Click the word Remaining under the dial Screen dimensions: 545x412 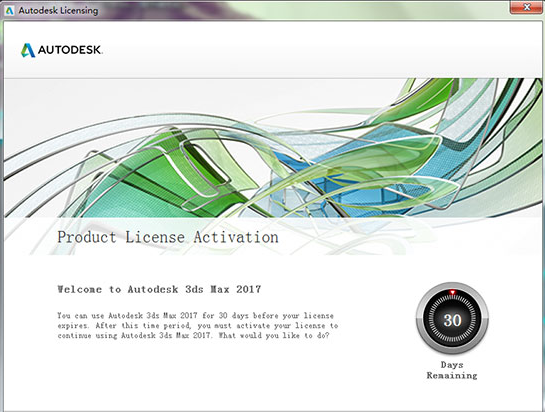tap(452, 375)
